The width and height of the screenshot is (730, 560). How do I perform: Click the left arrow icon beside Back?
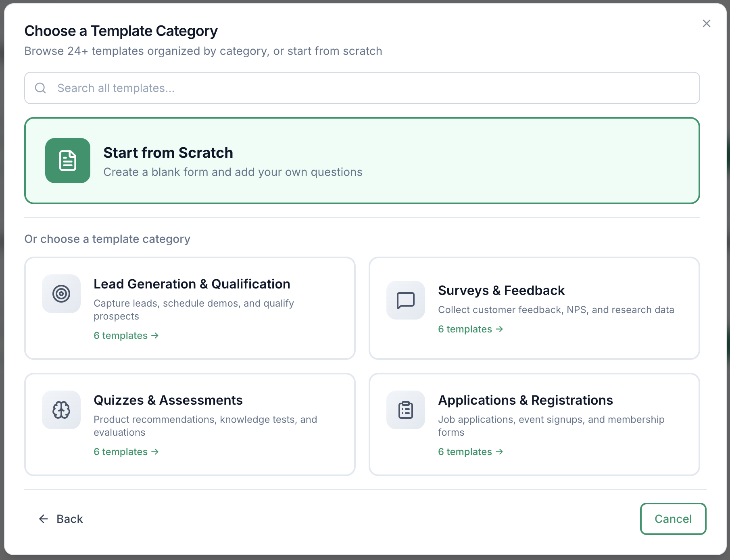[44, 519]
